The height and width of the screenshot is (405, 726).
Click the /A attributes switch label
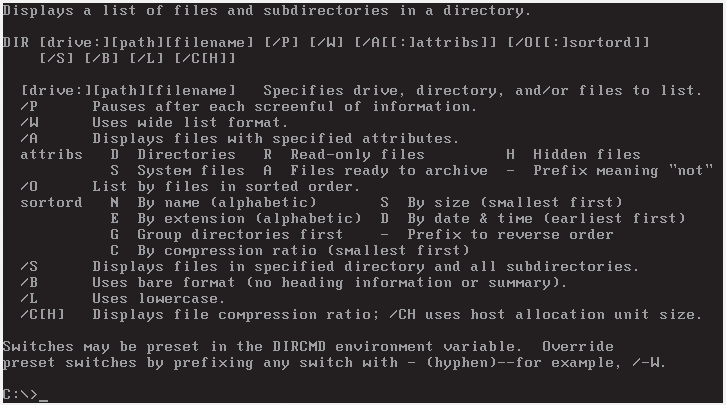coord(29,139)
